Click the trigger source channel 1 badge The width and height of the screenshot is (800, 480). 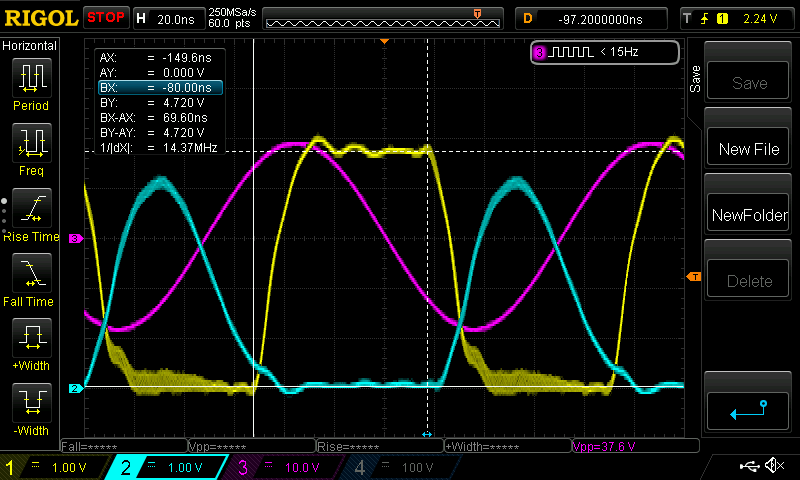point(722,19)
